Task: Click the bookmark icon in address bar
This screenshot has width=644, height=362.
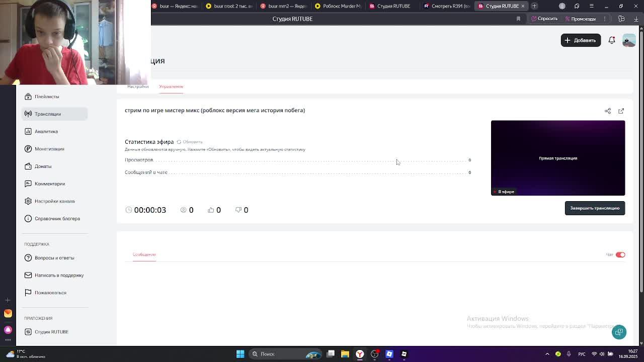Action: pos(518,19)
